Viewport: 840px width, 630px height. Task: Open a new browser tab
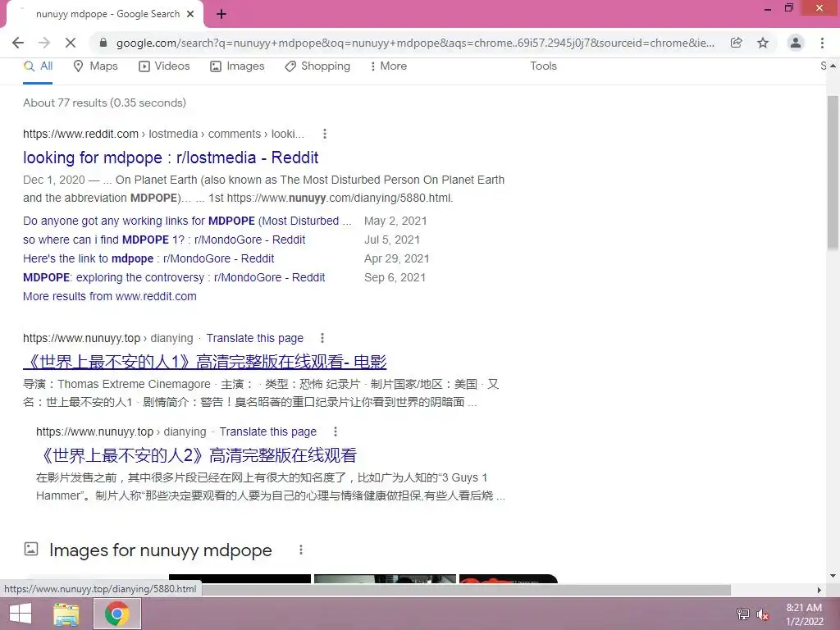tap(221, 15)
